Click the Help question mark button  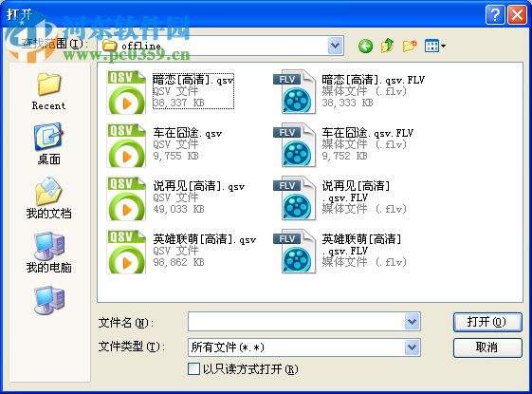pyautogui.click(x=495, y=15)
